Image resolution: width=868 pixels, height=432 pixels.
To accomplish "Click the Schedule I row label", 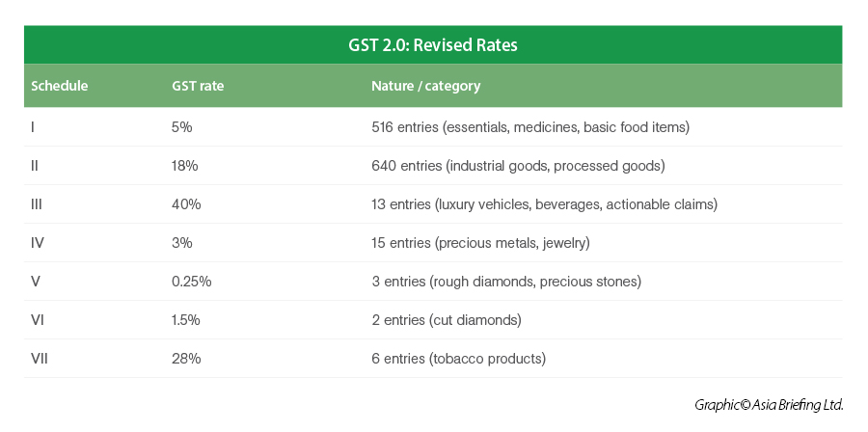I will tap(34, 127).
